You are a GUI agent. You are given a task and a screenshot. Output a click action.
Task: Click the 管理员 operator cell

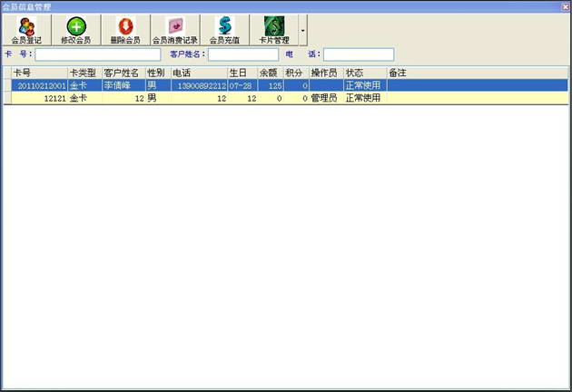click(327, 98)
